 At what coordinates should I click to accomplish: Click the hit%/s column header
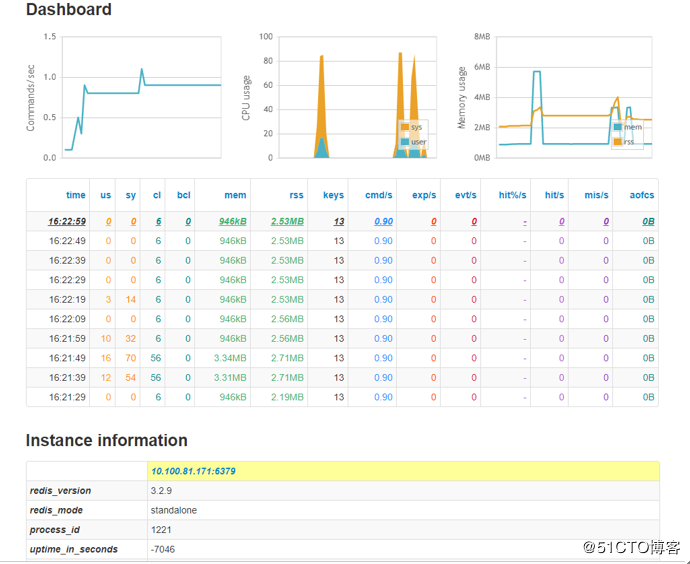pos(512,195)
